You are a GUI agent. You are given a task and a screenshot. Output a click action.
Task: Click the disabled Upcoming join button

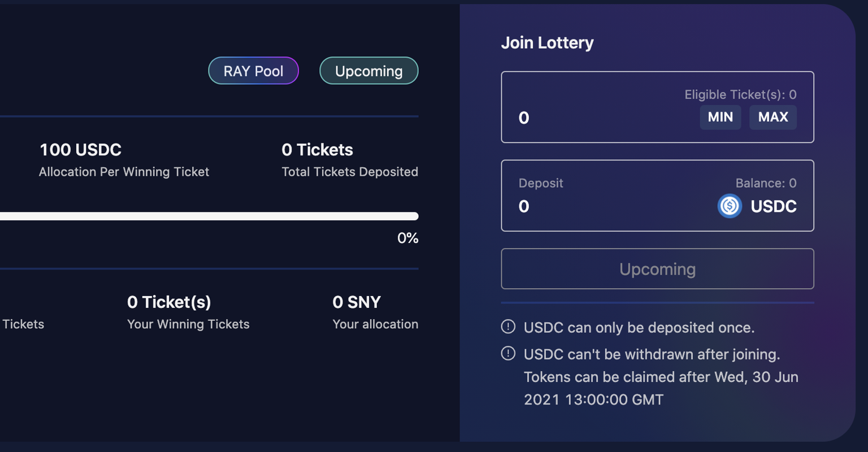tap(657, 269)
